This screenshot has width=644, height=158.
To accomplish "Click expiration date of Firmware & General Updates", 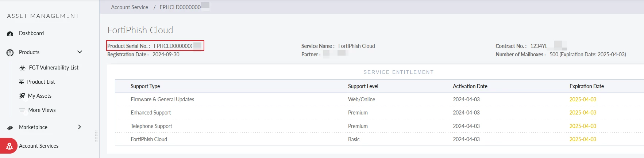I will (x=583, y=99).
